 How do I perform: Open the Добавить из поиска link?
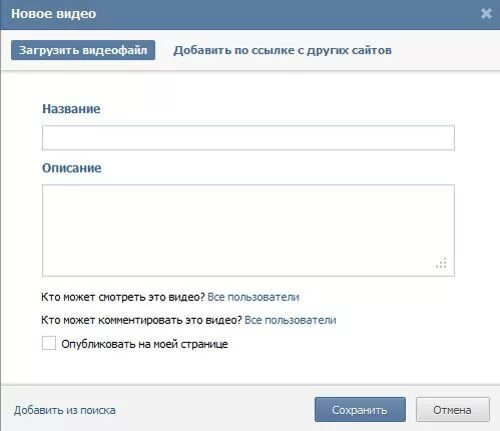(65, 410)
